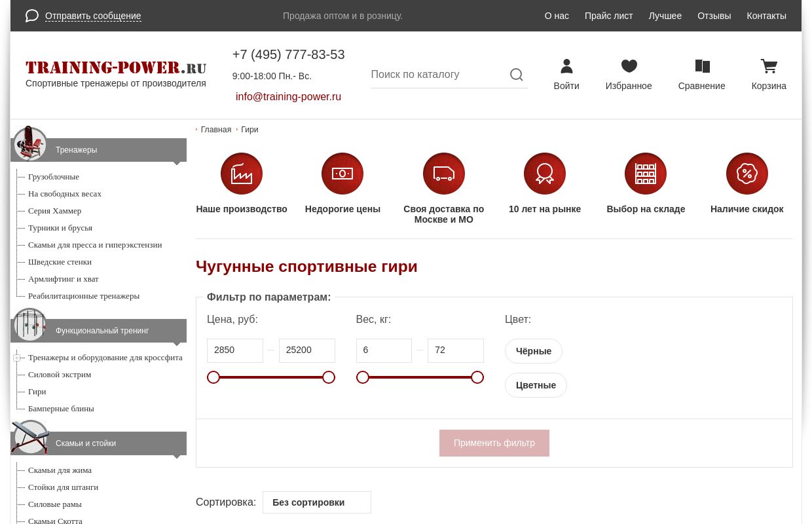Open the 'Отправить сообщение' chat icon

31,16
